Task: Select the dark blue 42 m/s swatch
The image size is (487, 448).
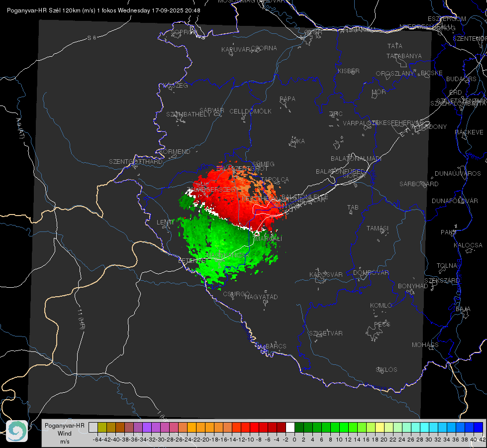Action: tap(479, 427)
